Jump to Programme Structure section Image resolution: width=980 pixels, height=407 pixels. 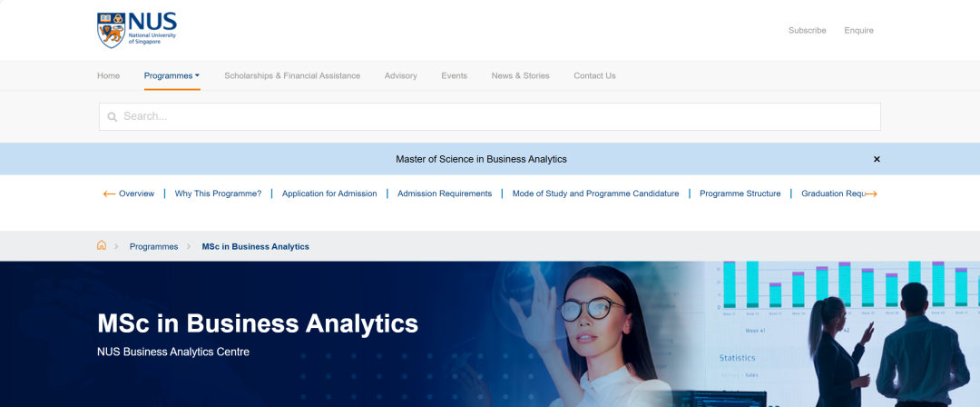click(740, 194)
